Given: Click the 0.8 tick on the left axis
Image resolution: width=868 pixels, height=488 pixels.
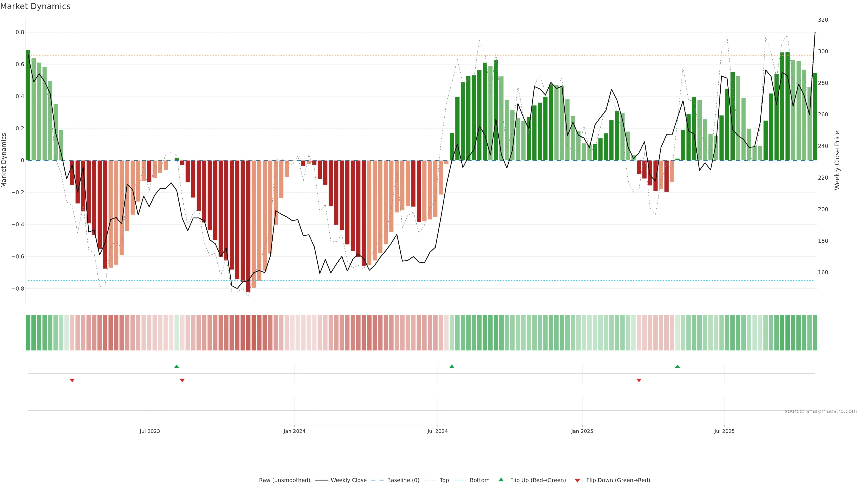Looking at the screenshot, I should coord(20,32).
